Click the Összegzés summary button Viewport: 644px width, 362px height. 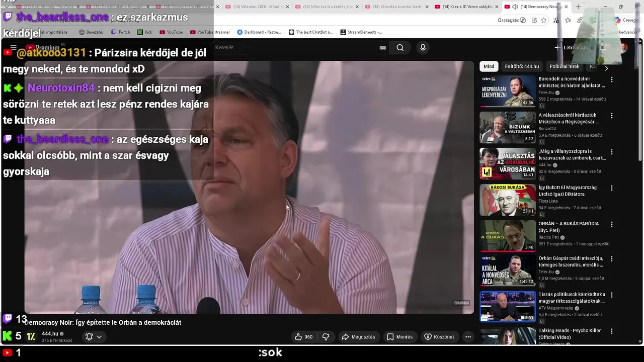click(x=512, y=20)
